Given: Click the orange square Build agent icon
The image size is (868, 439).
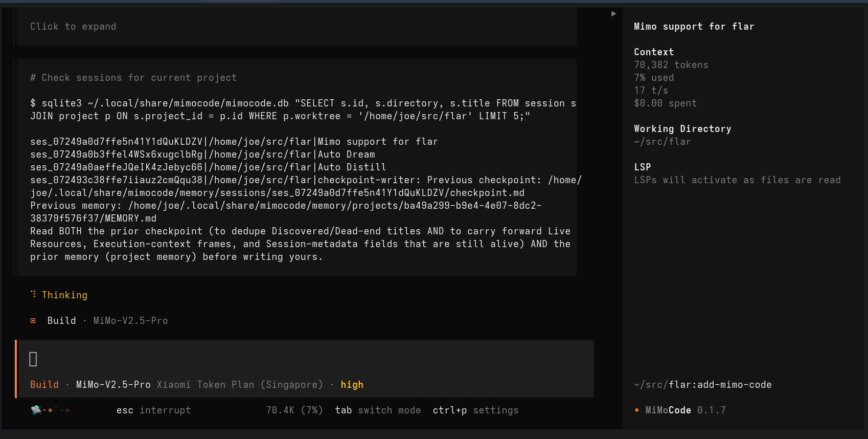Looking at the screenshot, I should click(x=33, y=321).
